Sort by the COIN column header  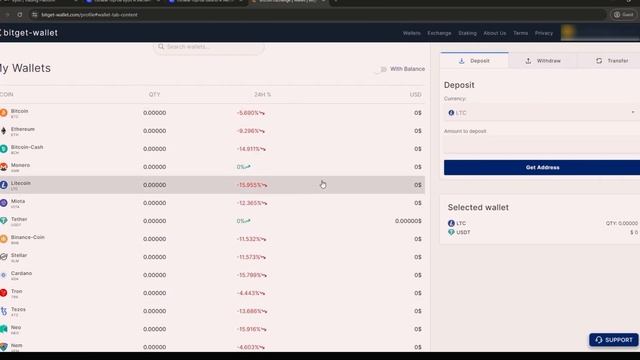pyautogui.click(x=7, y=94)
